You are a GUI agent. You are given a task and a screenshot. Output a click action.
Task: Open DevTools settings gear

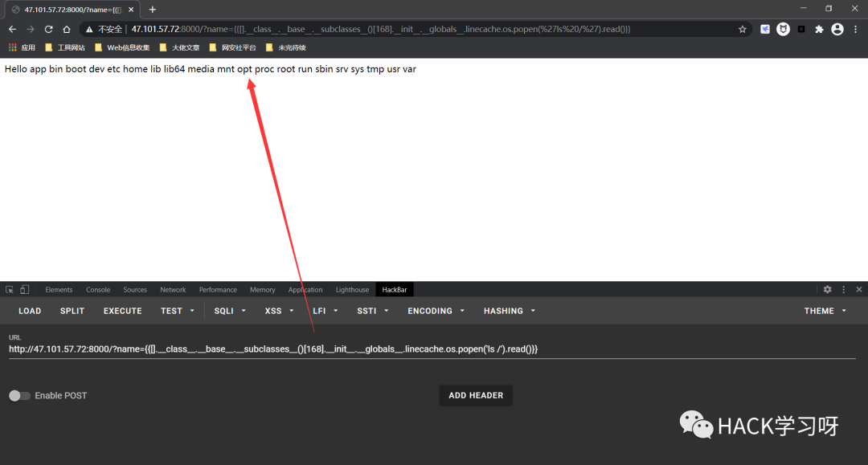827,290
